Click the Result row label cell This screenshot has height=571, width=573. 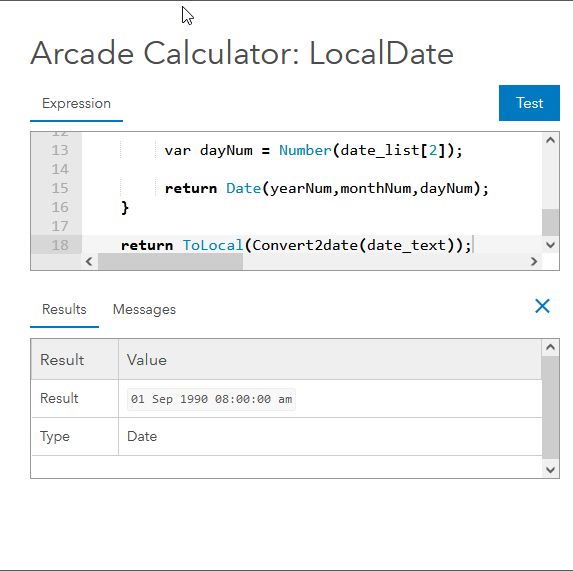pos(75,399)
